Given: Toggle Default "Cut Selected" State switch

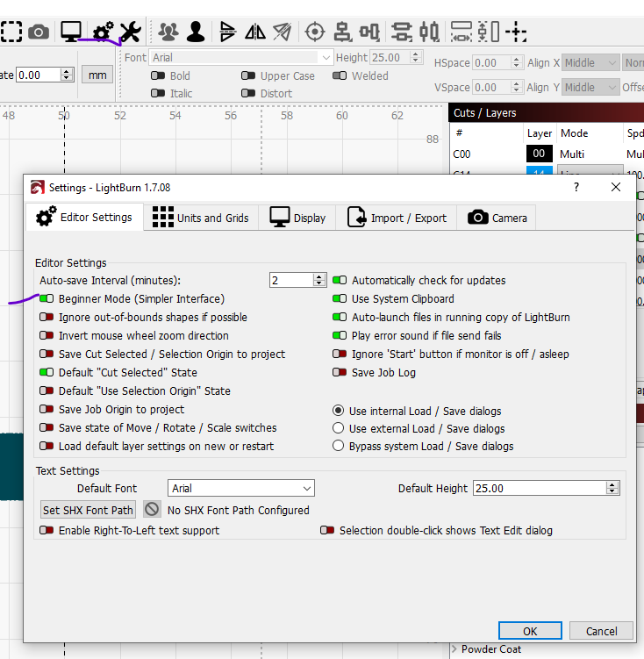Looking at the screenshot, I should click(x=47, y=372).
